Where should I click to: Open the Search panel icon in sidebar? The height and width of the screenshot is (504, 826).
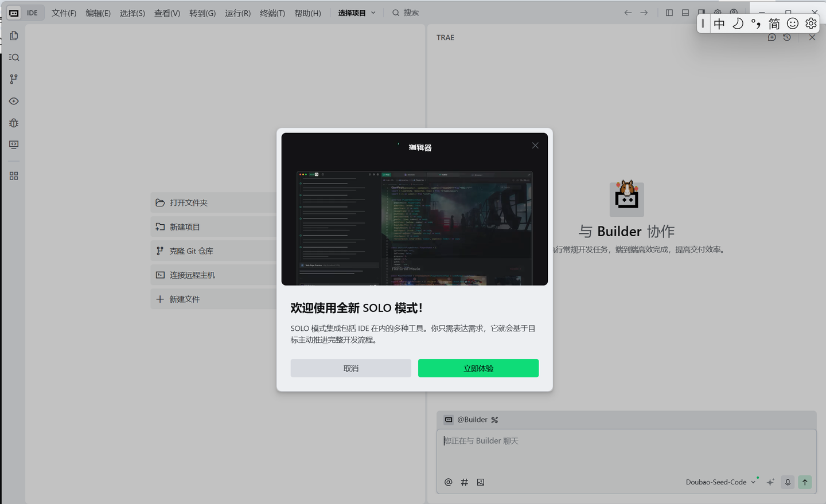pyautogui.click(x=14, y=57)
